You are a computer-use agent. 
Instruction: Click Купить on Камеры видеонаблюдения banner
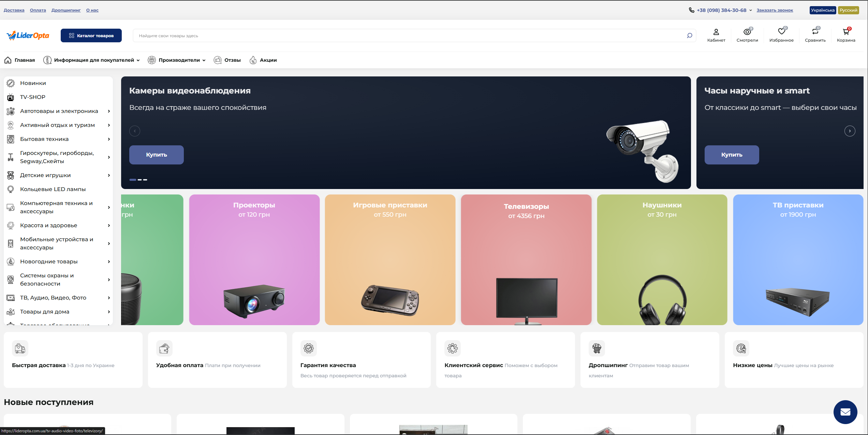[157, 155]
